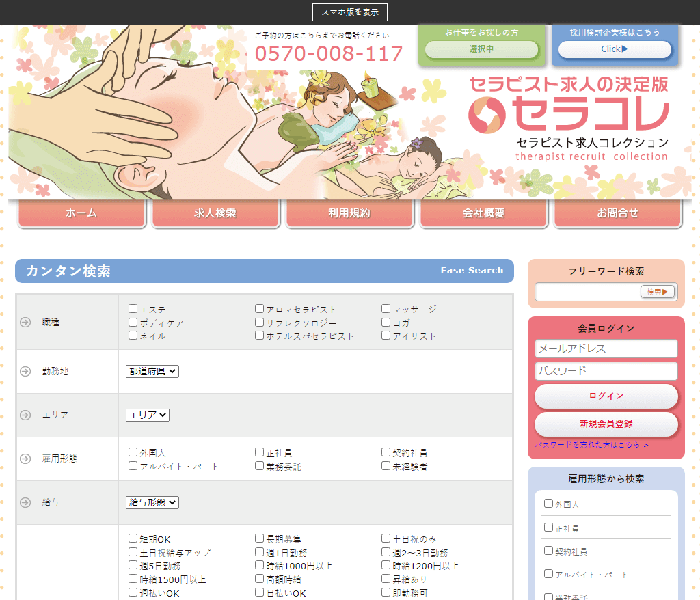Open the エリア dropdown
The width and height of the screenshot is (700, 600).
148,415
